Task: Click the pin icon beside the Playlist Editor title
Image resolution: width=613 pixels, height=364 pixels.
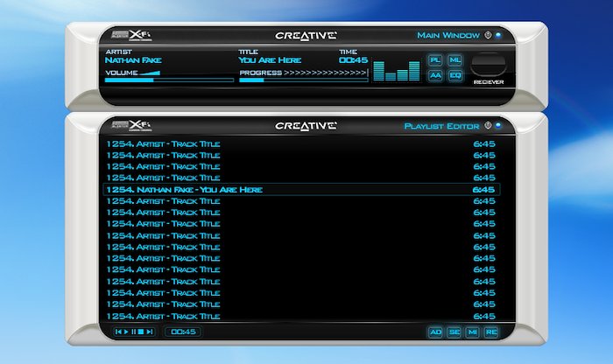Action: click(x=488, y=125)
